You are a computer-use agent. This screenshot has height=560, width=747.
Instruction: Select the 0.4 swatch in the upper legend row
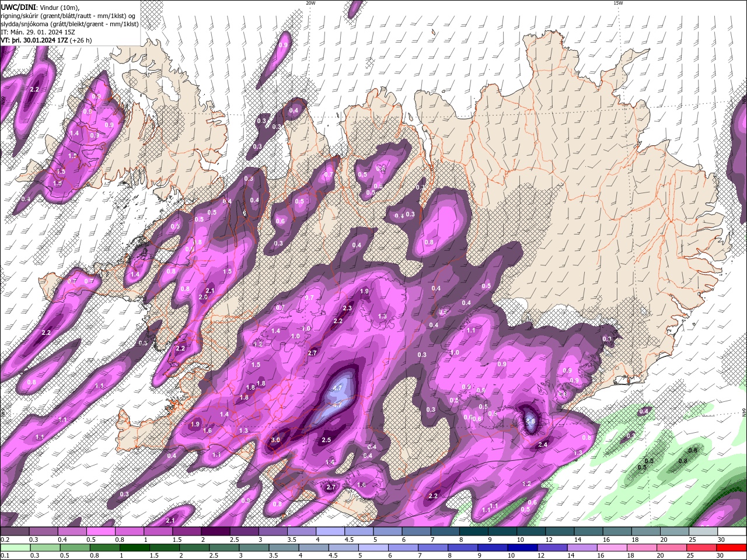click(72, 531)
